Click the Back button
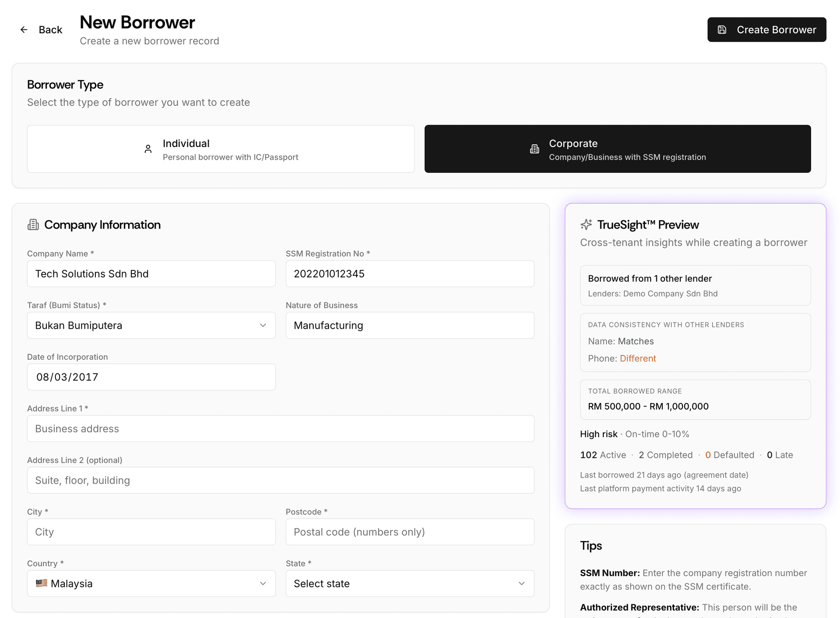Image resolution: width=840 pixels, height=618 pixels. [42, 29]
